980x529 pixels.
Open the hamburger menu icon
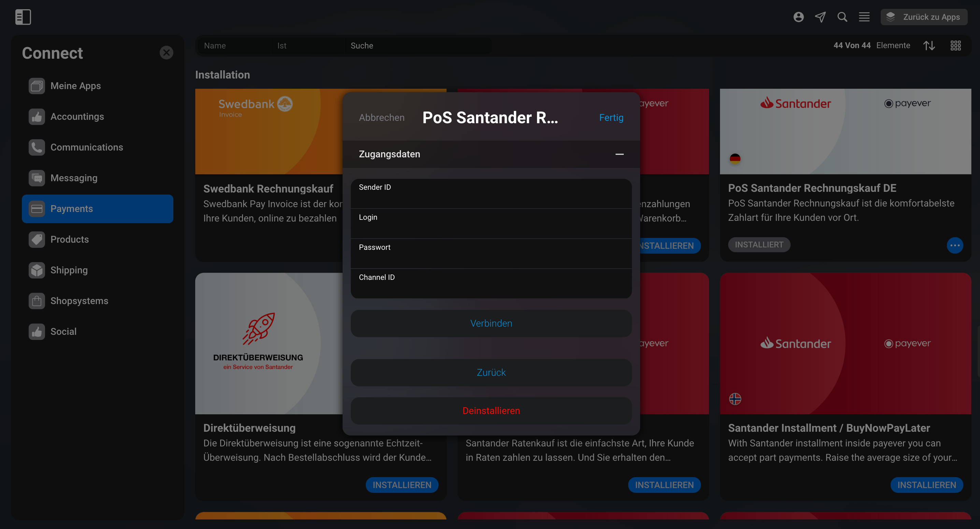[x=864, y=17]
